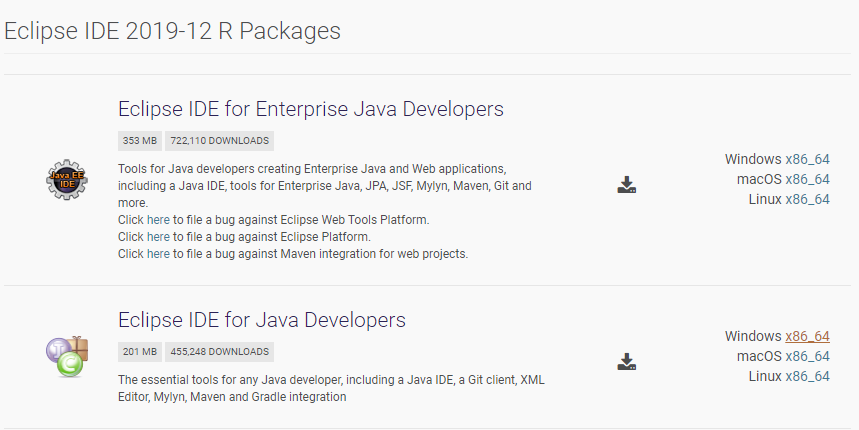Image resolution: width=859 pixels, height=430 pixels.
Task: Click the 353 MB size badge
Action: (x=140, y=141)
